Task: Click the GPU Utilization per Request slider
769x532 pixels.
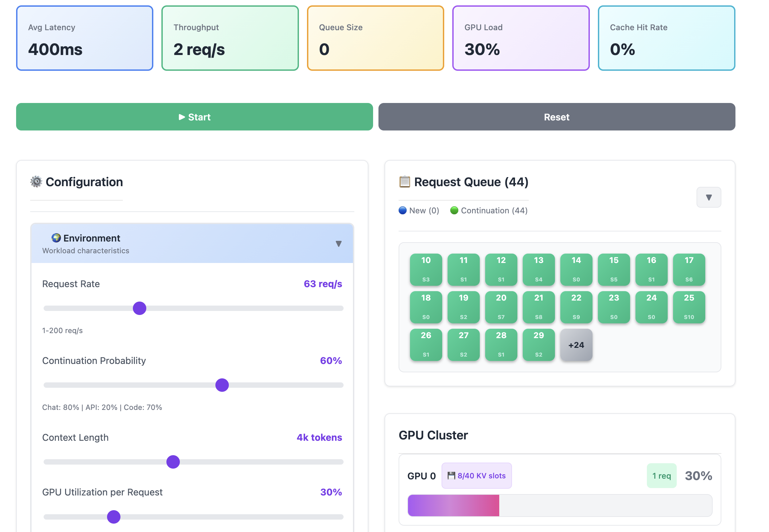Action: click(114, 517)
